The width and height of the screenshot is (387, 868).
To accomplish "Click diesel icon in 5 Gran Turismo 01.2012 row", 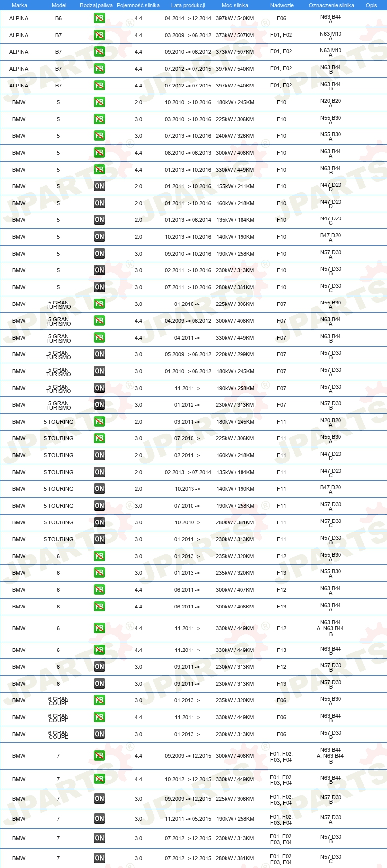I will pos(99,405).
